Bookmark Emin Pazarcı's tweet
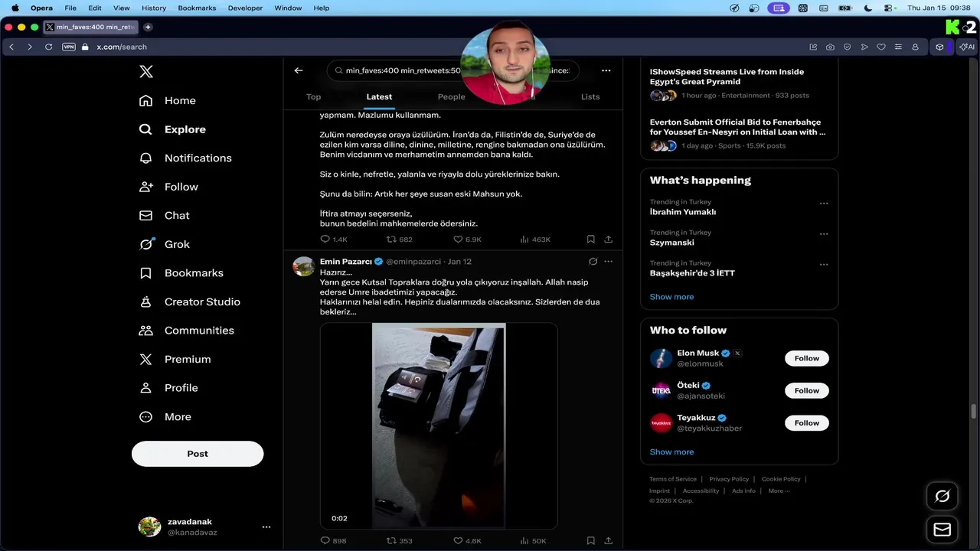The width and height of the screenshot is (980, 551). coord(590,540)
